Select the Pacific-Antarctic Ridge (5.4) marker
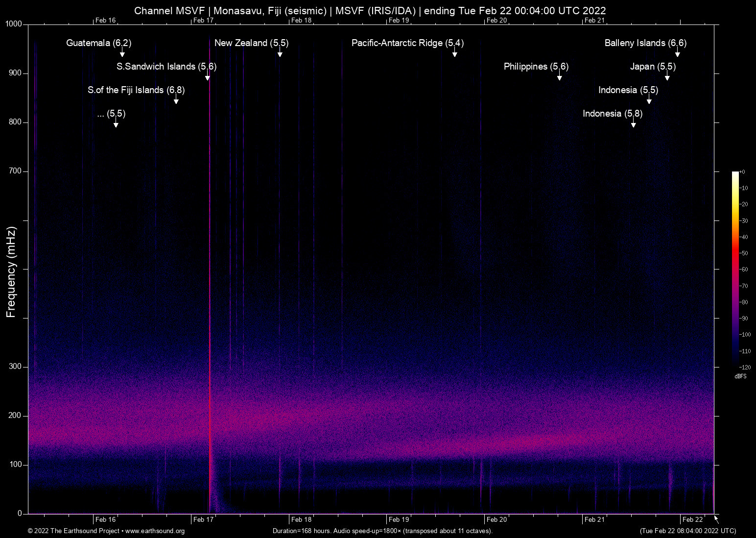 pos(455,55)
